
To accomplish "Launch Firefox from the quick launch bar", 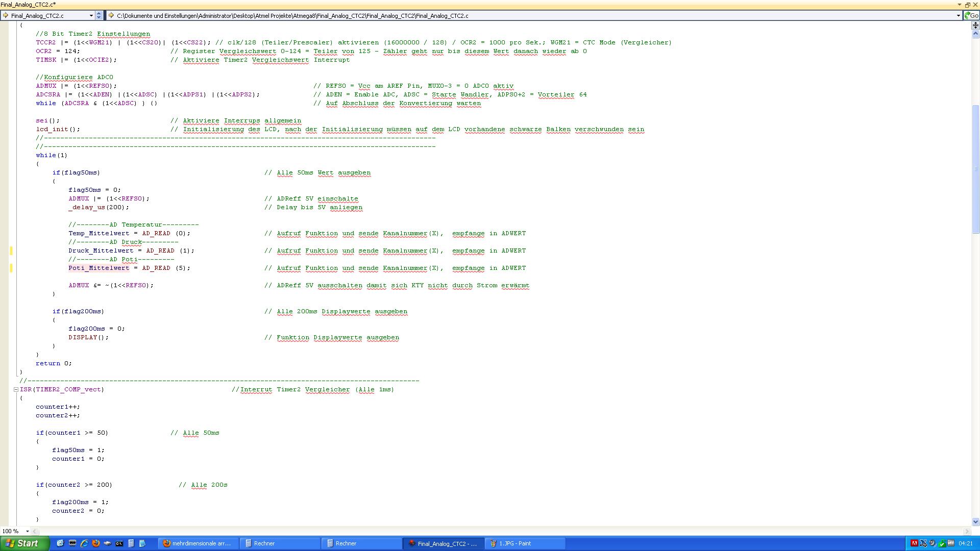I will coord(95,543).
